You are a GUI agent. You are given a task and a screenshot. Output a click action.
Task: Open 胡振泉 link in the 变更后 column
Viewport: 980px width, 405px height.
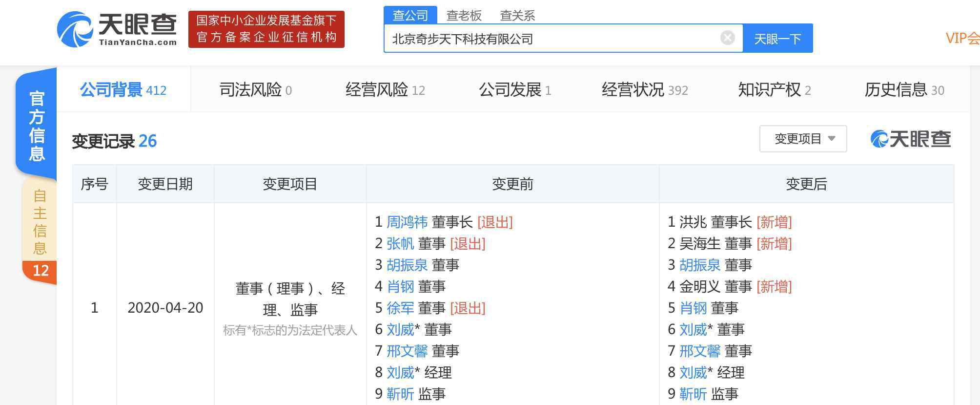(x=699, y=265)
